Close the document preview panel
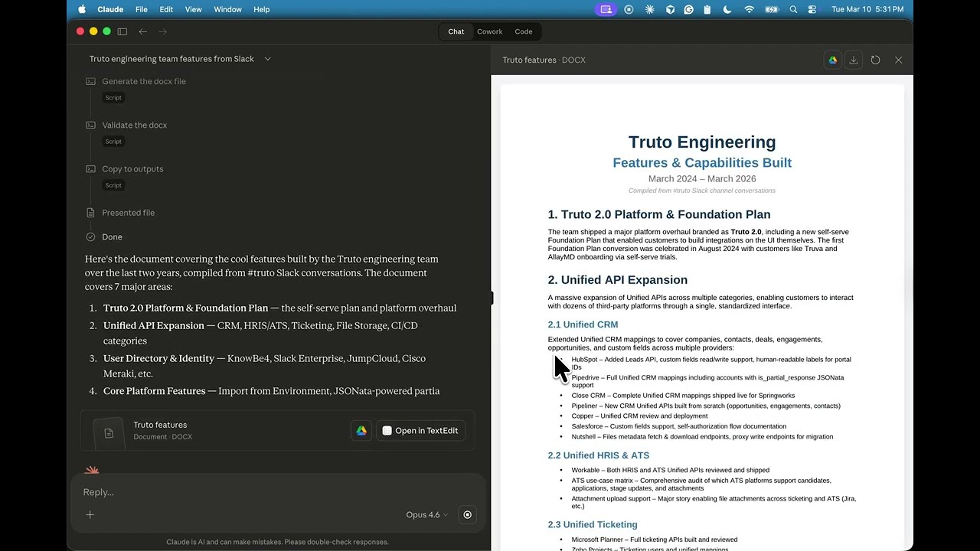 coord(898,60)
